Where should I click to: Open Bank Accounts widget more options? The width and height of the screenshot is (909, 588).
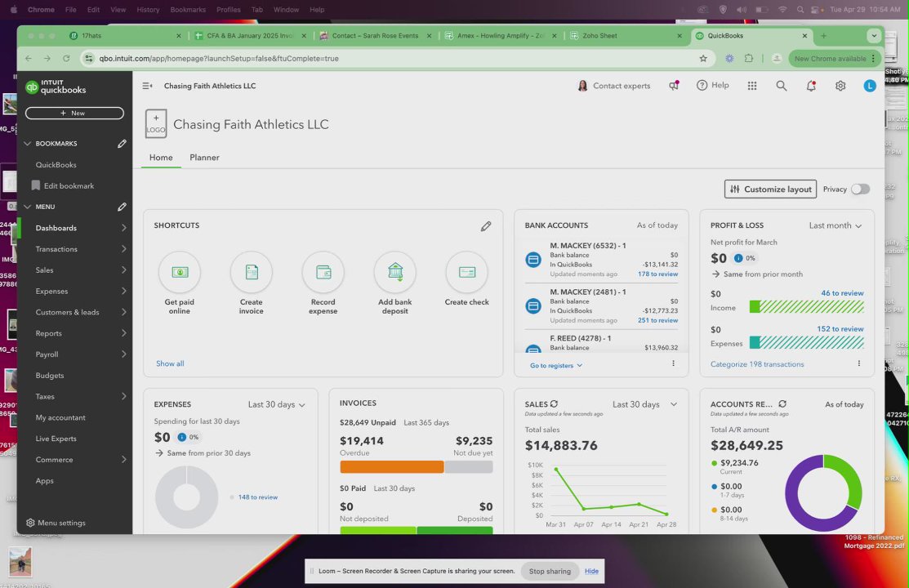click(673, 363)
